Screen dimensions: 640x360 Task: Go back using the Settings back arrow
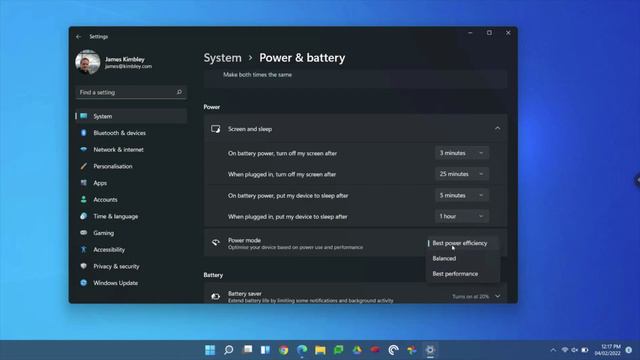(x=79, y=37)
